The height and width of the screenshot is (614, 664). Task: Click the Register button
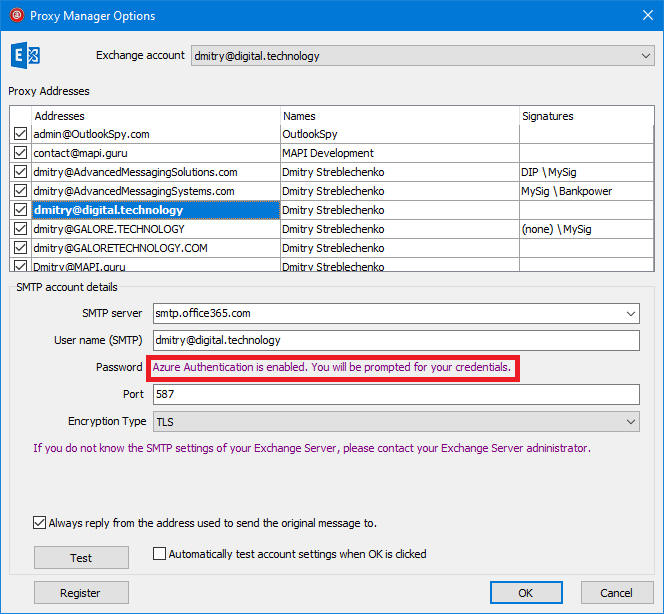(81, 593)
